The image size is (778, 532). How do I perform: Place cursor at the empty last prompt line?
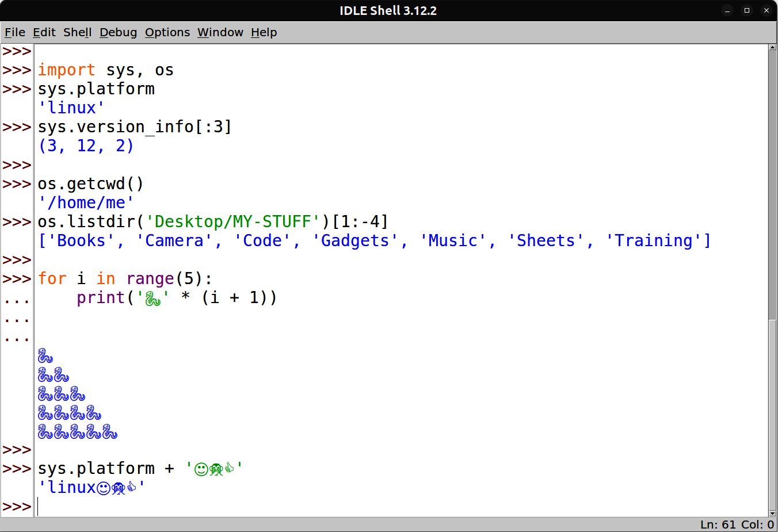coord(230,507)
